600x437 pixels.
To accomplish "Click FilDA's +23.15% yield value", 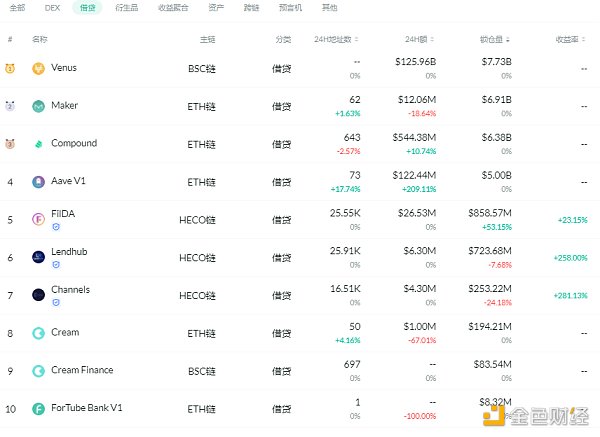I will tap(572, 220).
